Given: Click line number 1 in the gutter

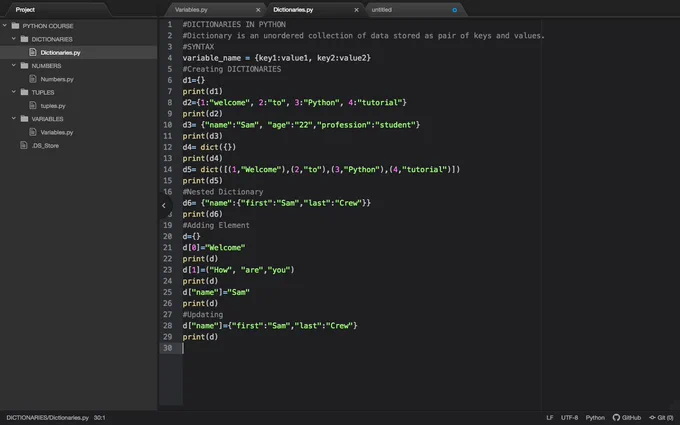Looking at the screenshot, I should (x=170, y=24).
